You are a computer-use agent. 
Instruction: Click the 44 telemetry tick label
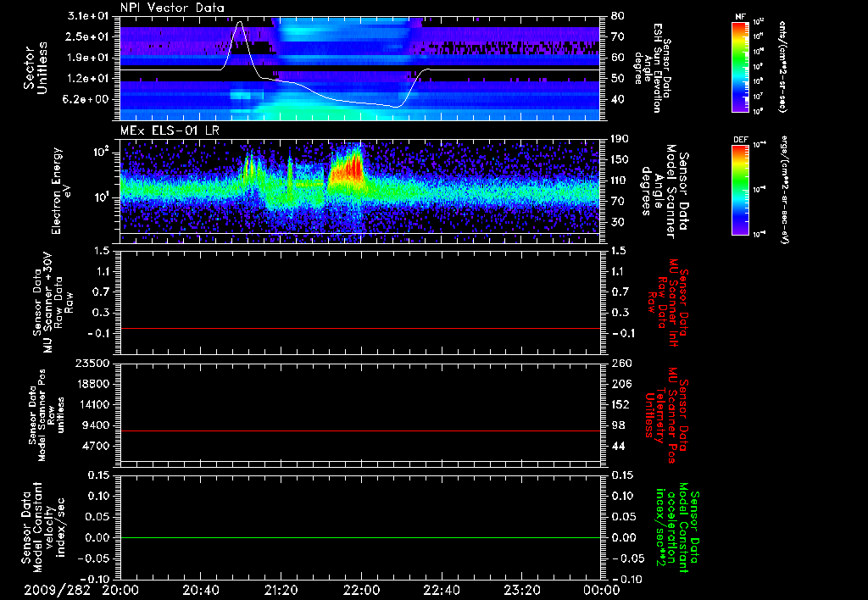[x=618, y=446]
